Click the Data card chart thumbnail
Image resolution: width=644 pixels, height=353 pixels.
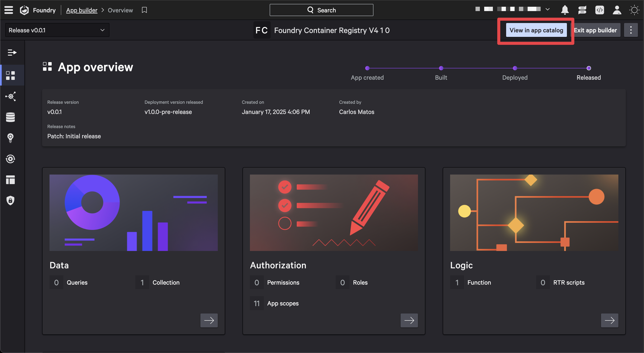(x=134, y=213)
